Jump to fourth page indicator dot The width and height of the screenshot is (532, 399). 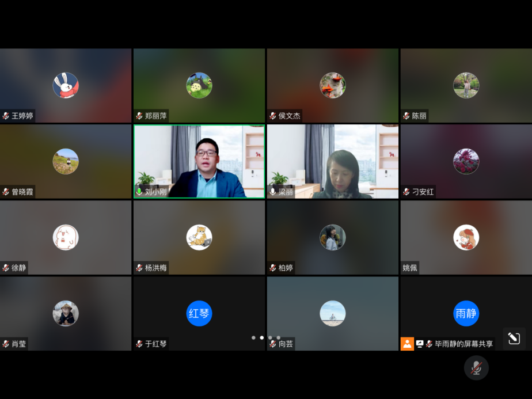coord(278,337)
